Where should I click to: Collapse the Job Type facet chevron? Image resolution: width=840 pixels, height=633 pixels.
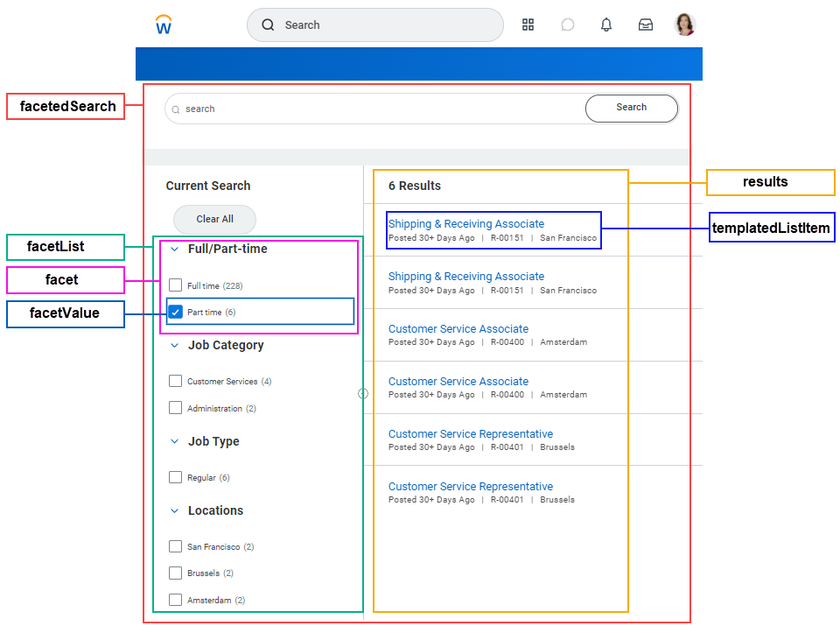(x=175, y=441)
